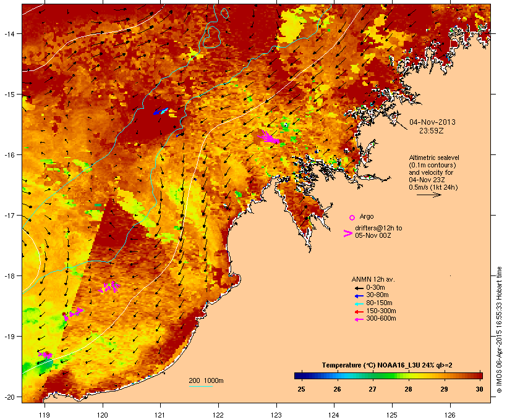
Task: Click the magenta drifter cluster near 119.5°E, -18.6
Action: [73, 313]
